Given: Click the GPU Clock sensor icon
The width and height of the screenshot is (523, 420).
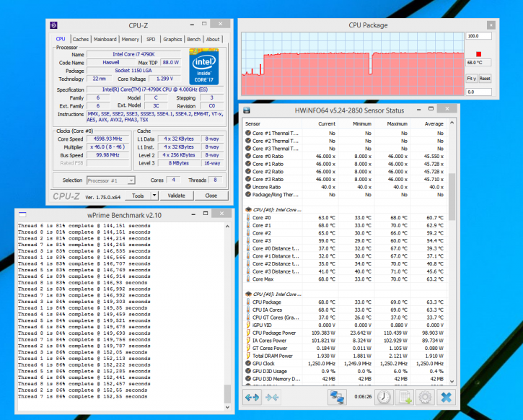Looking at the screenshot, I should coord(248,363).
